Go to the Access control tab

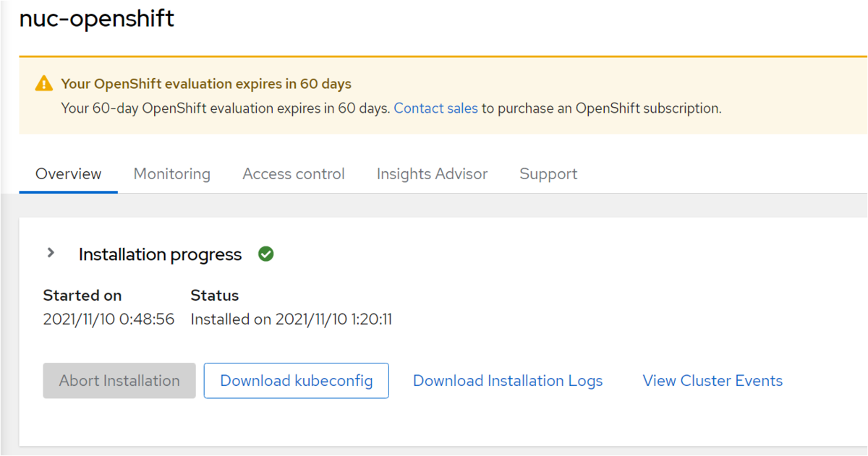[294, 174]
